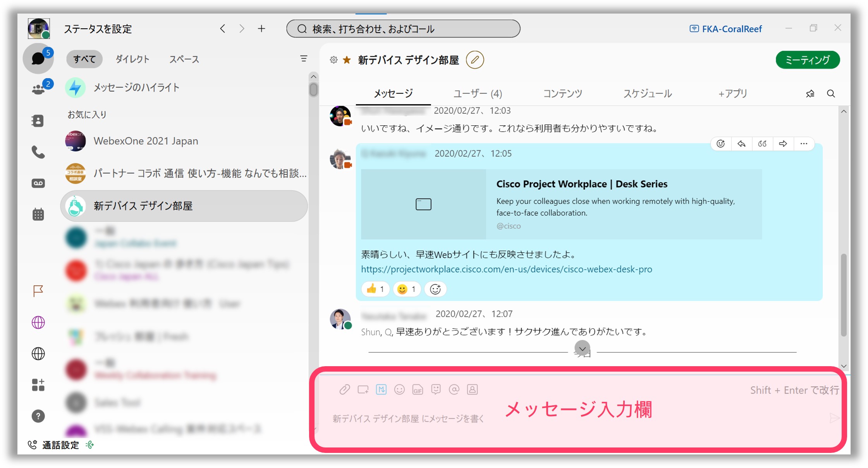Open the Meetings calendar icon
The width and height of the screenshot is (868, 468).
click(x=38, y=214)
